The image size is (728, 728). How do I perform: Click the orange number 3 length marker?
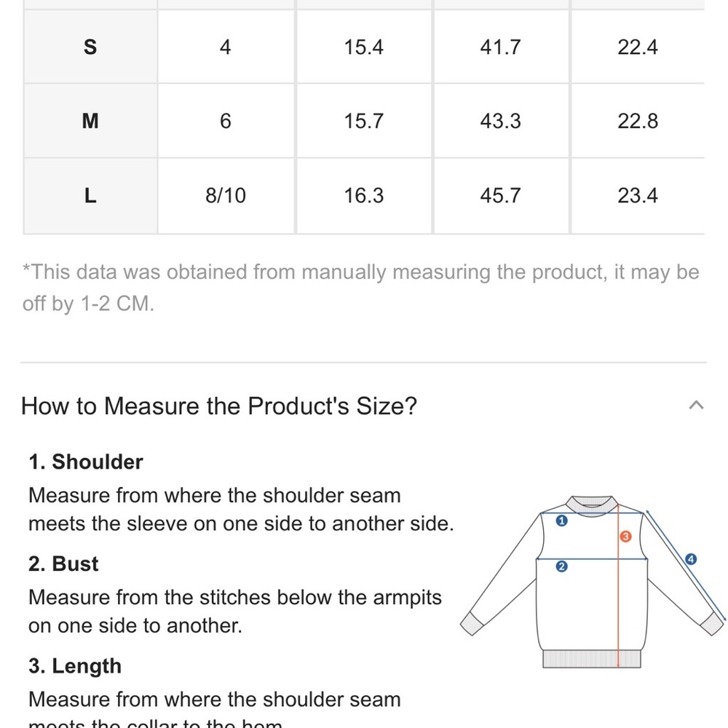(x=625, y=537)
